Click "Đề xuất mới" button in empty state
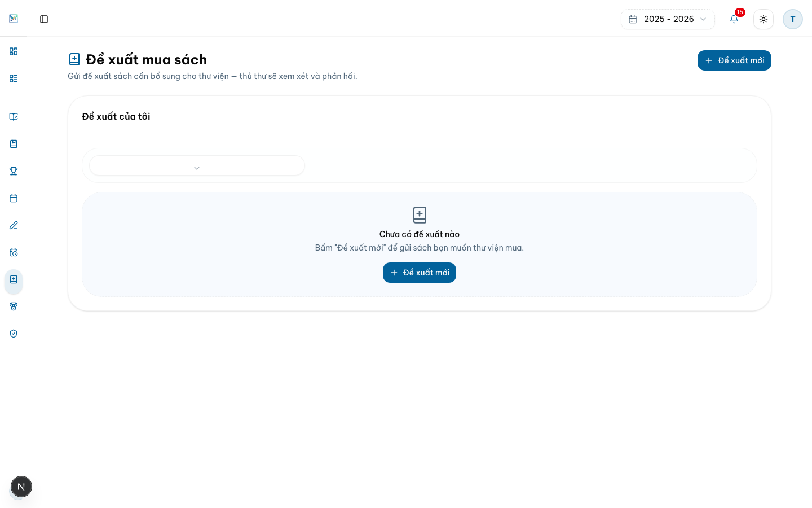This screenshot has height=508, width=812. pyautogui.click(x=420, y=273)
